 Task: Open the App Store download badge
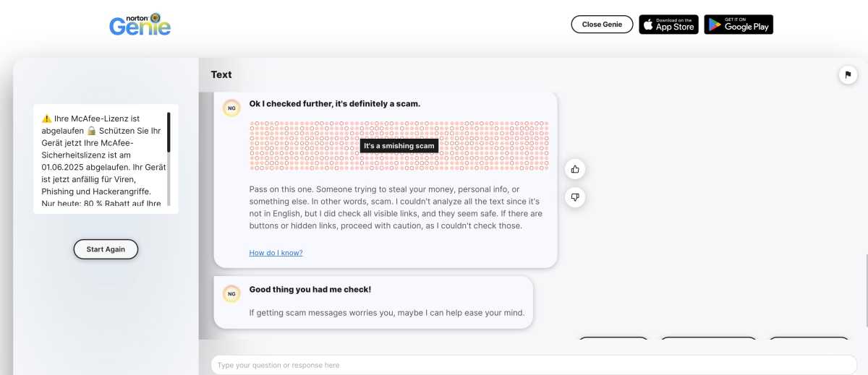click(668, 25)
